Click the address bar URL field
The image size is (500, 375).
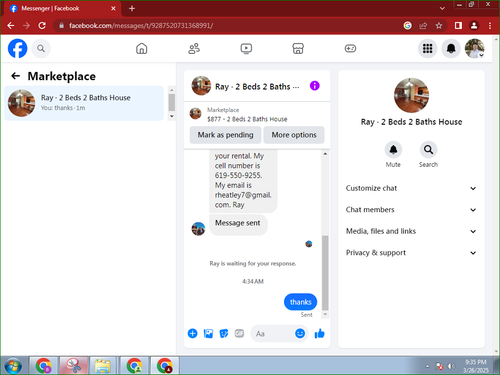230,26
